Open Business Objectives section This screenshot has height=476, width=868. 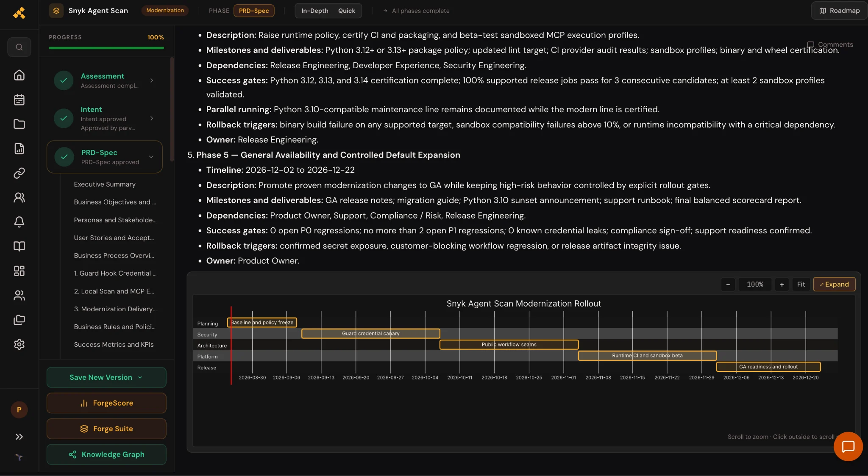pyautogui.click(x=115, y=202)
